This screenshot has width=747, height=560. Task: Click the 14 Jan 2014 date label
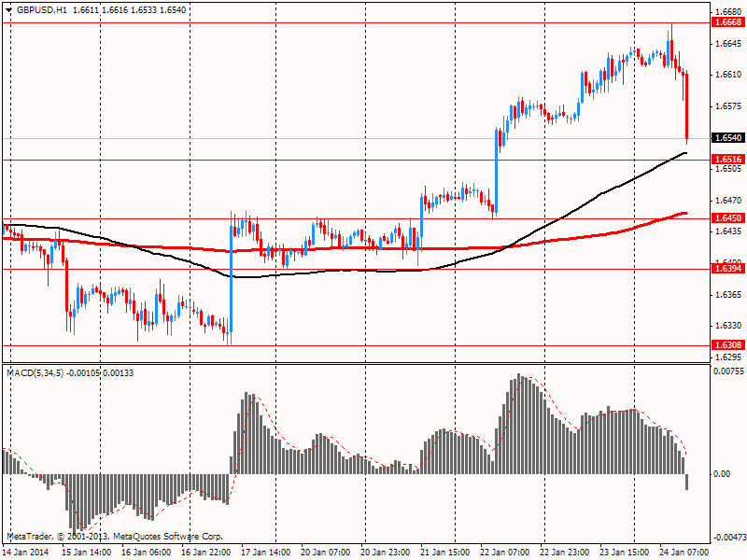pos(25,553)
